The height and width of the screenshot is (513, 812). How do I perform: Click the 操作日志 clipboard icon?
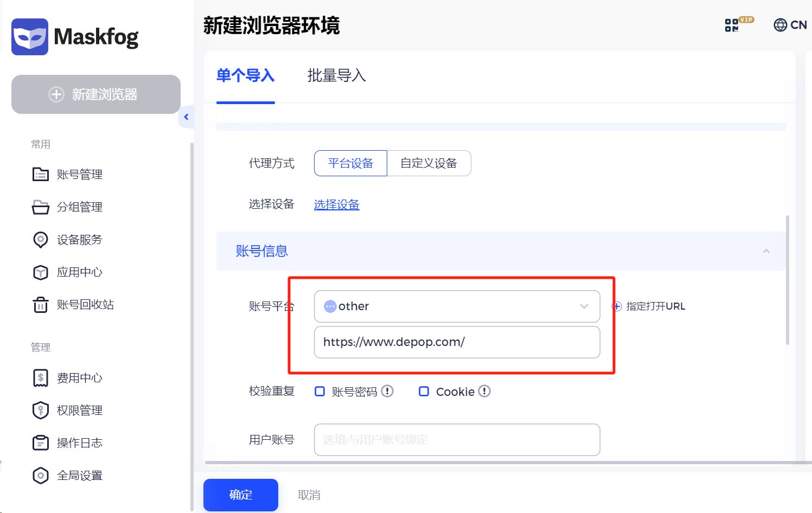41,443
